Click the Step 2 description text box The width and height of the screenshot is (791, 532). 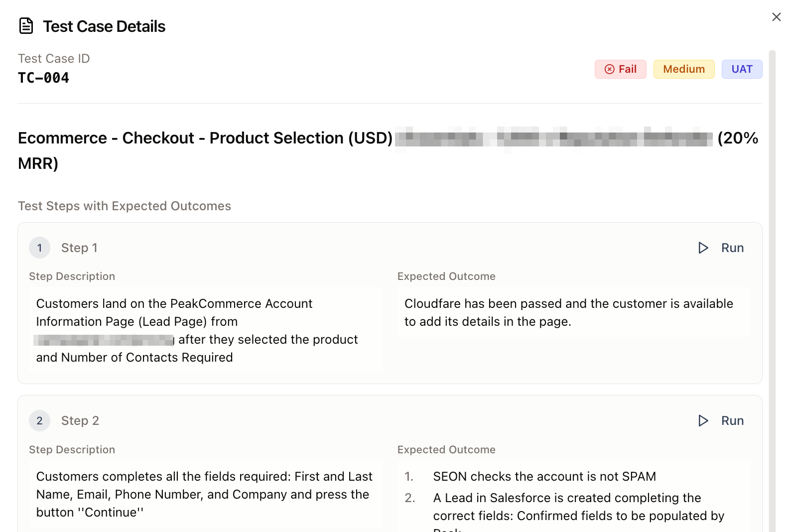click(x=205, y=494)
